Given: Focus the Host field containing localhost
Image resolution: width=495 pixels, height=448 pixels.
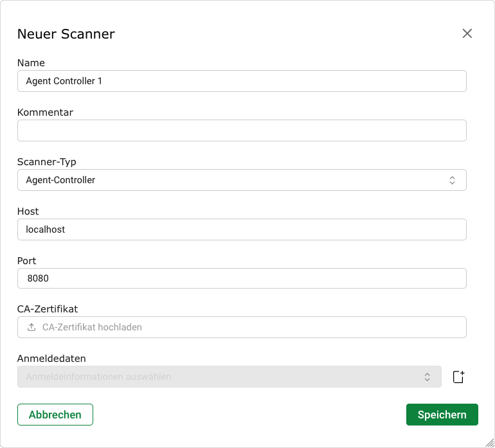Looking at the screenshot, I should coord(241,230).
